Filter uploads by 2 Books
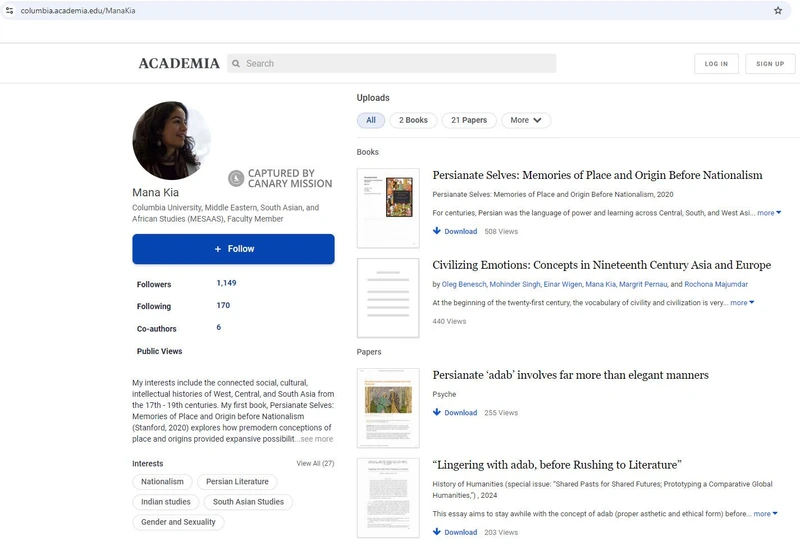The height and width of the screenshot is (547, 800). 413,120
